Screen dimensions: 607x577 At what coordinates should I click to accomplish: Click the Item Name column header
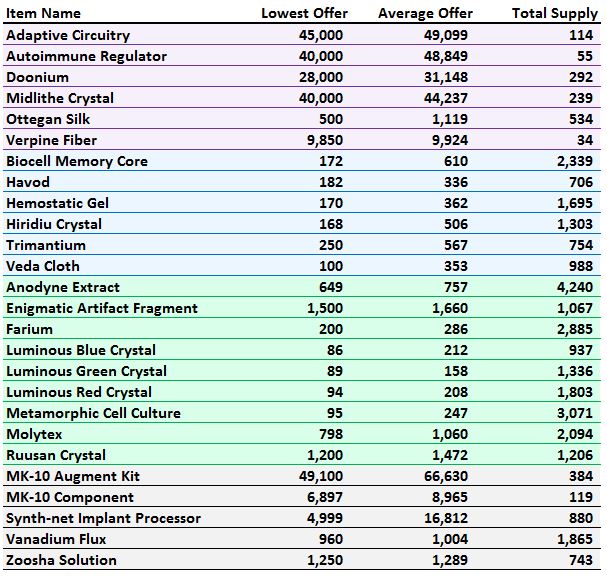pyautogui.click(x=44, y=14)
